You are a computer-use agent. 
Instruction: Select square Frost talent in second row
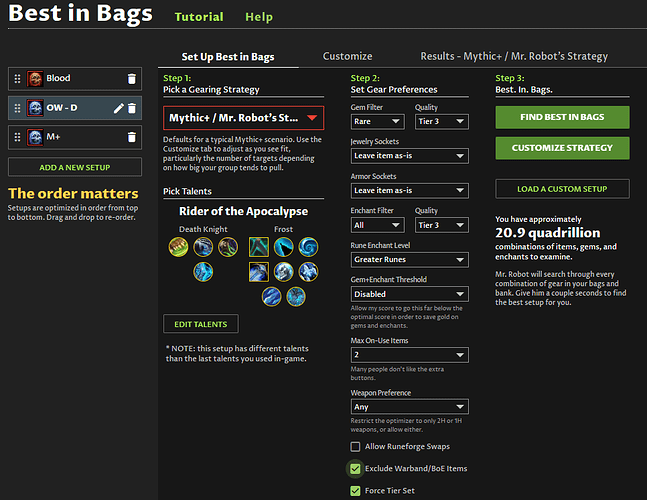259,272
